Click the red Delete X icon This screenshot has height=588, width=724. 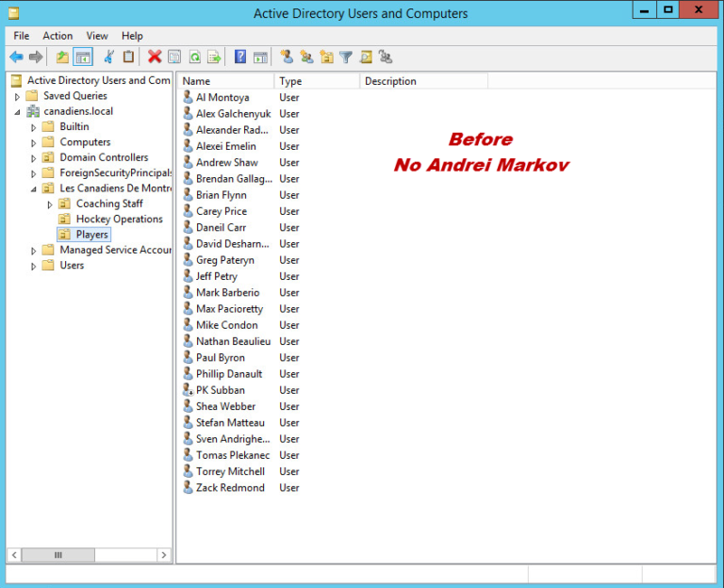point(155,57)
